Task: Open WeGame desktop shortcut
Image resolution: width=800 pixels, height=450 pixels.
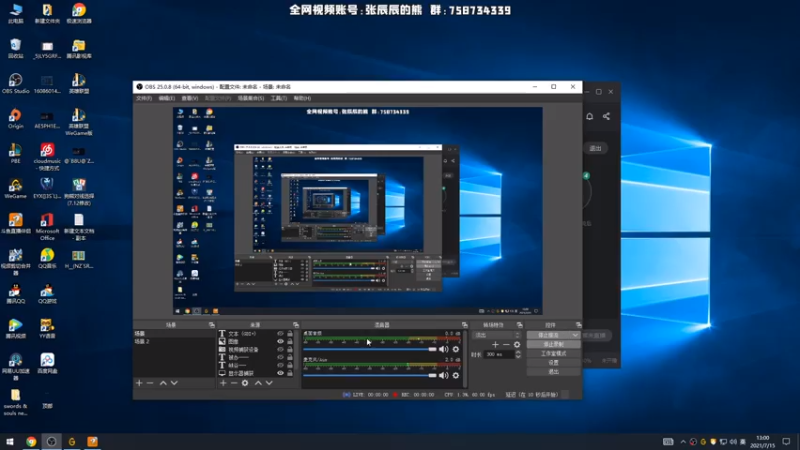Action: coord(15,188)
